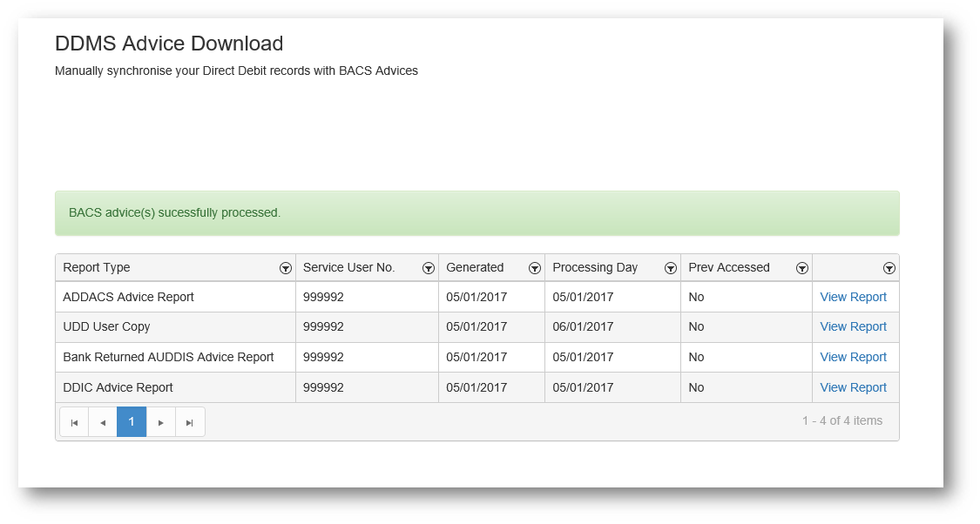980x524 pixels.
Task: Go to the last page of results
Action: [x=190, y=422]
